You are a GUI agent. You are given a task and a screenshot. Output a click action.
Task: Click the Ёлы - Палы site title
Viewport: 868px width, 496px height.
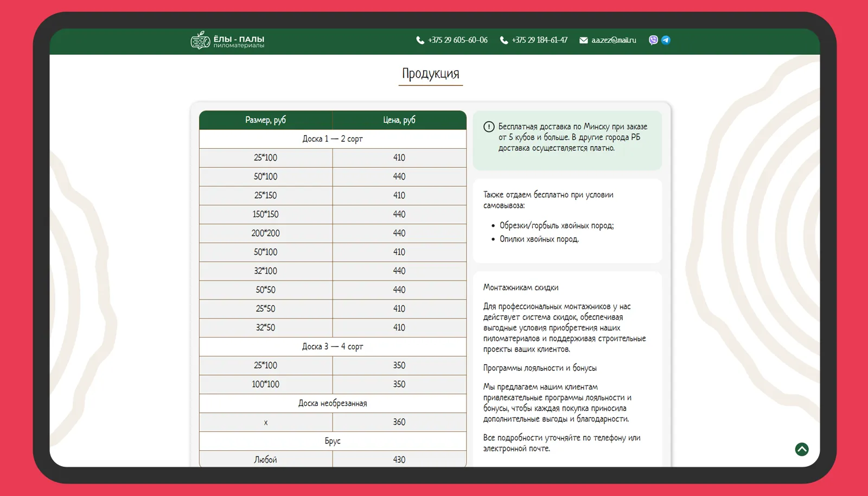click(239, 39)
